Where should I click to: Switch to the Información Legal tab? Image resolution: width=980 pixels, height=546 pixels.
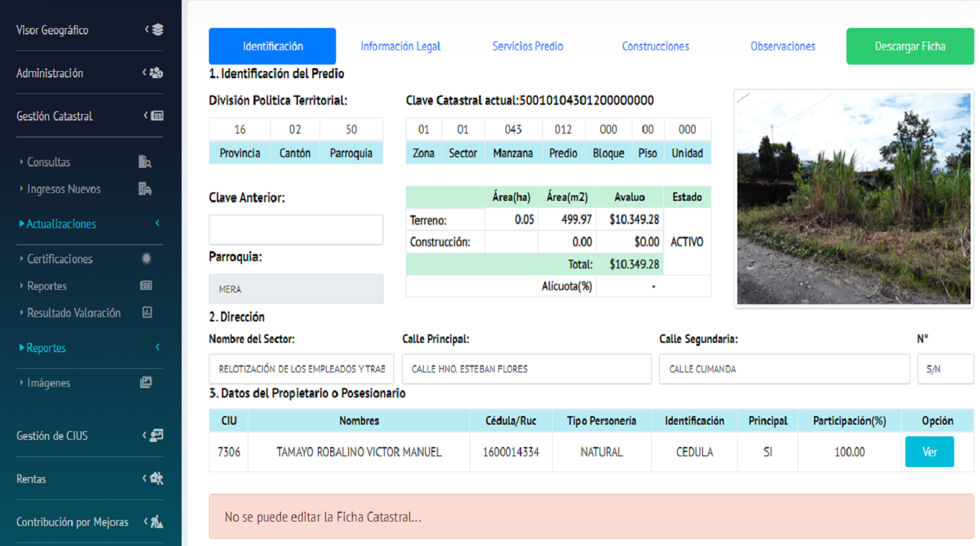click(400, 47)
